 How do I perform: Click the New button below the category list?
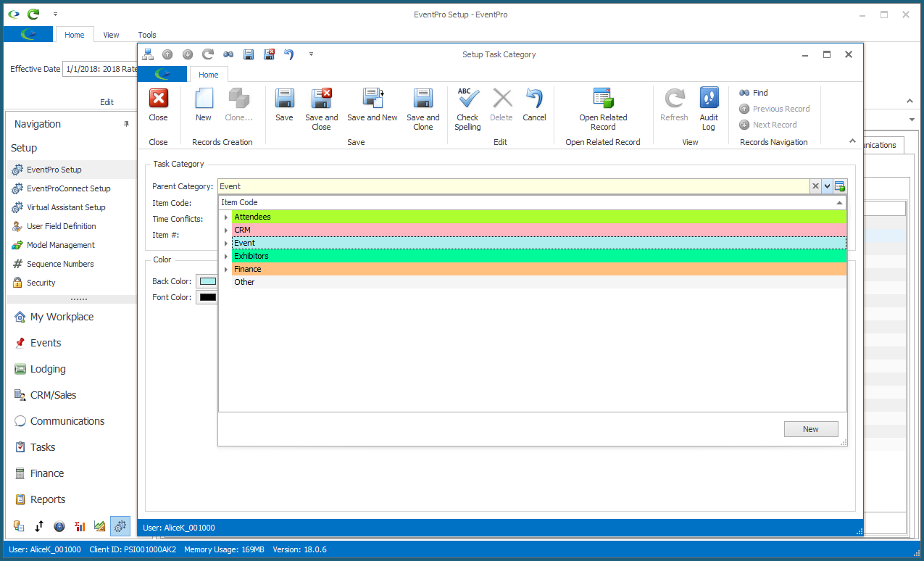[811, 429]
